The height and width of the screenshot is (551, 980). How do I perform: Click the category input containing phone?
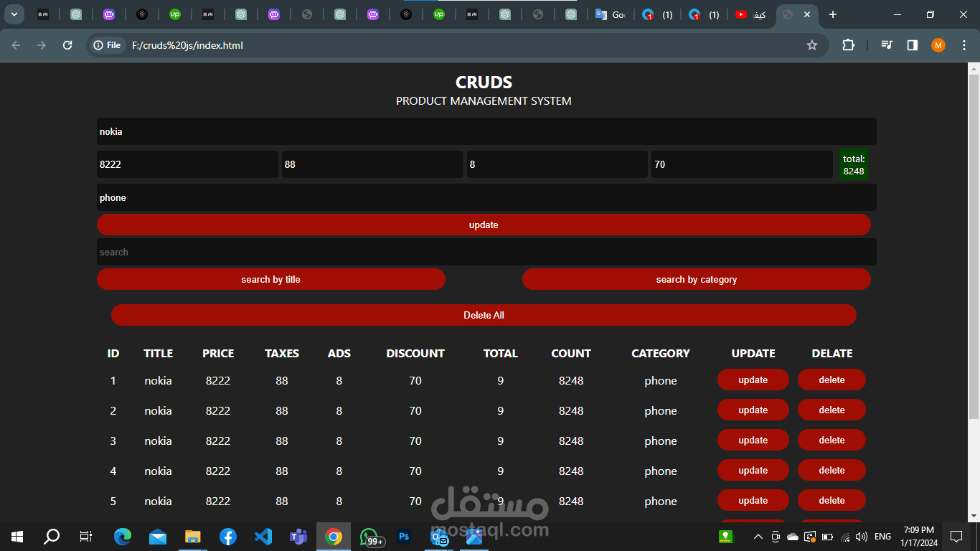coord(486,197)
